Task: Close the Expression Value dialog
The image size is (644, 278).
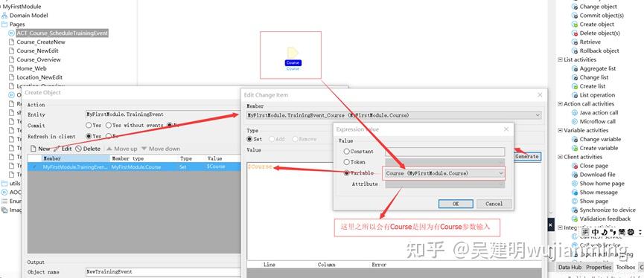Action: click(506, 129)
